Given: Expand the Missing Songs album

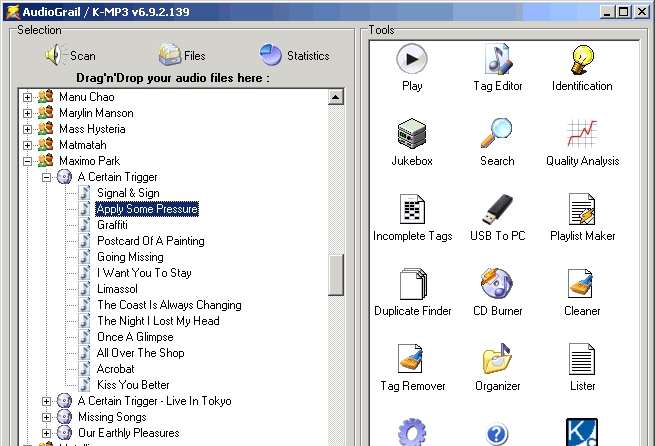Looking at the screenshot, I should tap(46, 417).
